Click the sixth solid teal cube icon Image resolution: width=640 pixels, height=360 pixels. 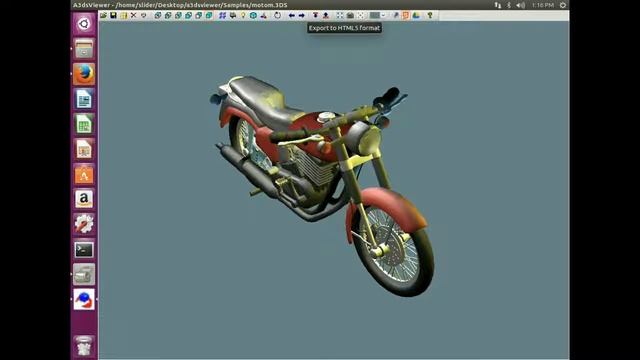coord(209,16)
